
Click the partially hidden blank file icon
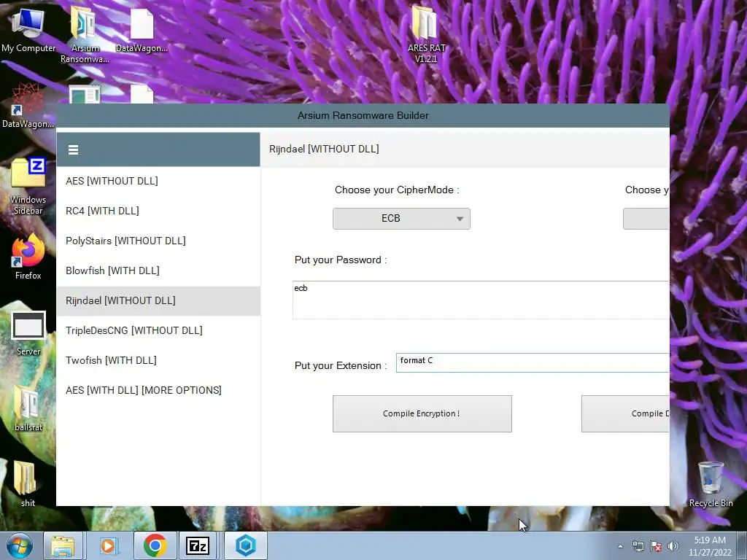[x=142, y=94]
